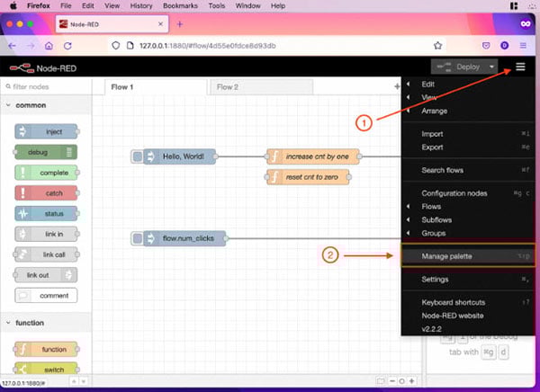This screenshot has height=392, width=540.
Task: Reload the page in Firefox
Action: tap(67, 46)
